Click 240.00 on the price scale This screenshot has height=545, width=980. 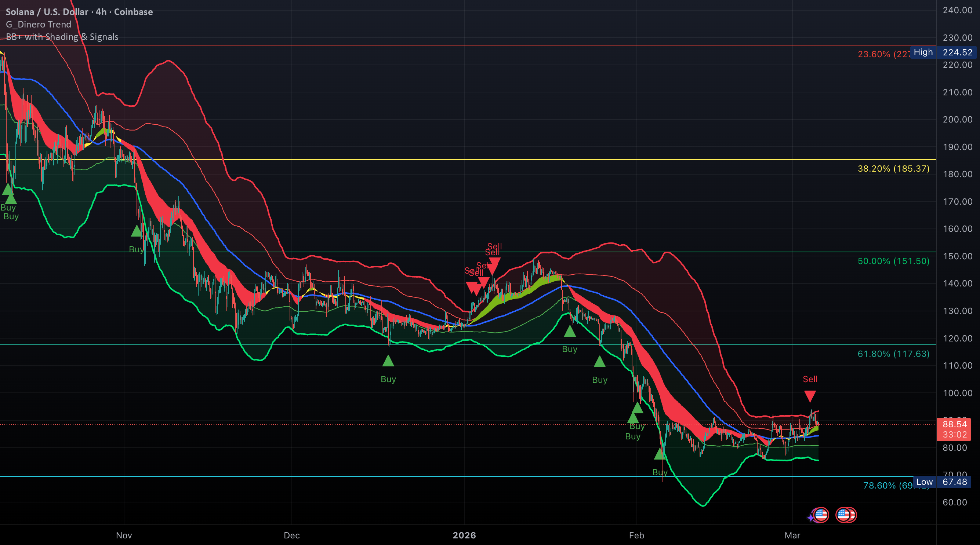coord(957,10)
